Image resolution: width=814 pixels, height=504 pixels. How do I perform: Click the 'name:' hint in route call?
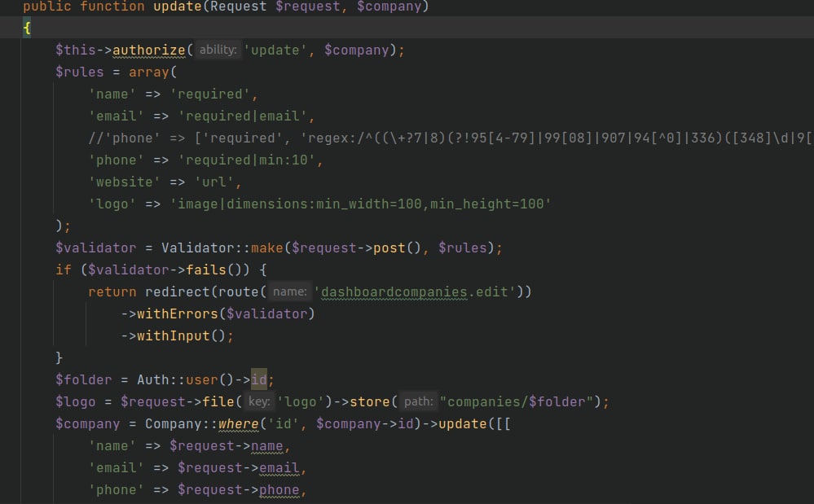click(290, 291)
